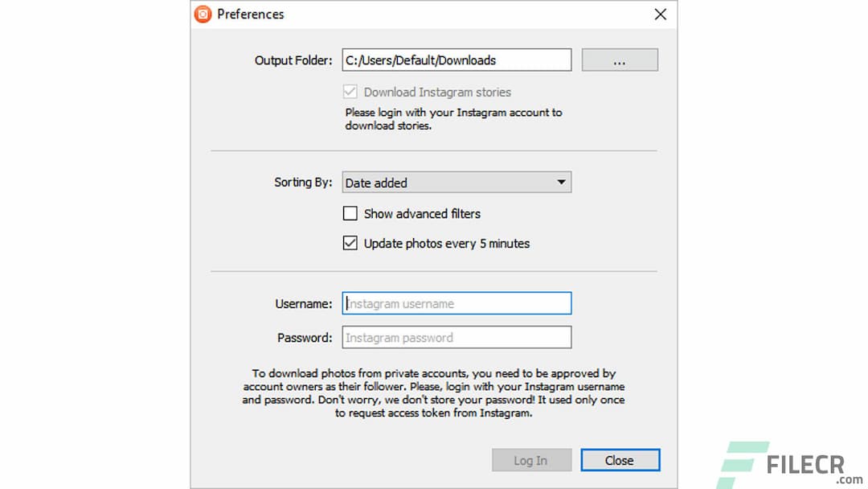The height and width of the screenshot is (489, 868).
Task: Disable Update photos every 5 minutes
Action: tap(350, 243)
